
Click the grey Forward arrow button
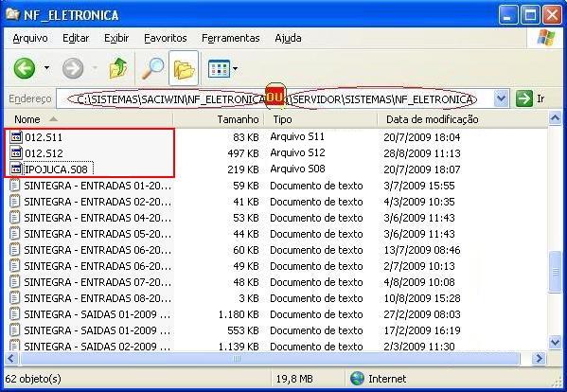point(73,68)
